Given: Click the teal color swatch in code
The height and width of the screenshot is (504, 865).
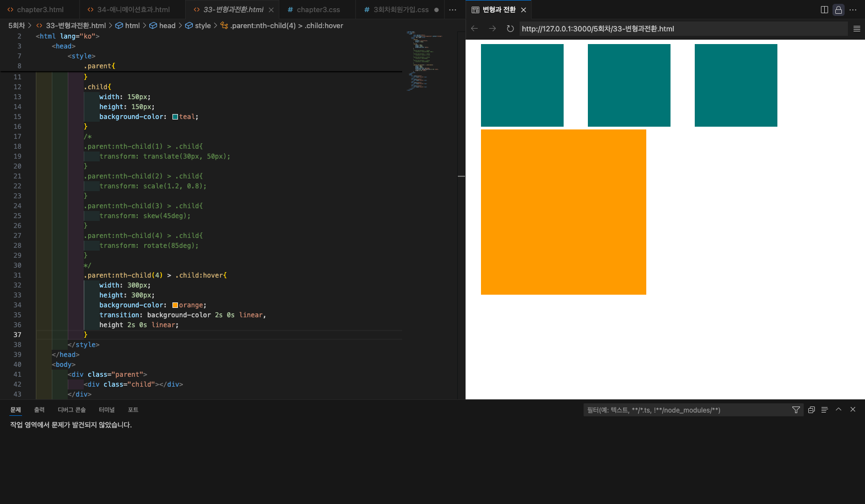Looking at the screenshot, I should point(175,117).
